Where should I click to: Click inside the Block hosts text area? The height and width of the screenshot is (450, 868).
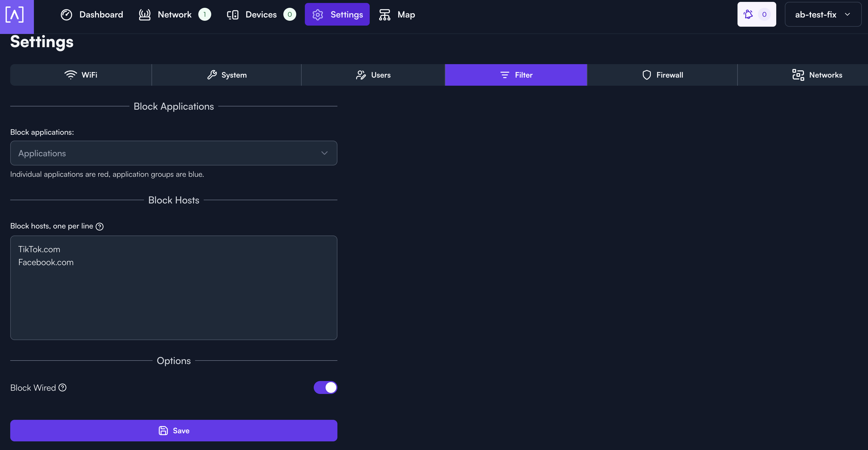pyautogui.click(x=174, y=297)
